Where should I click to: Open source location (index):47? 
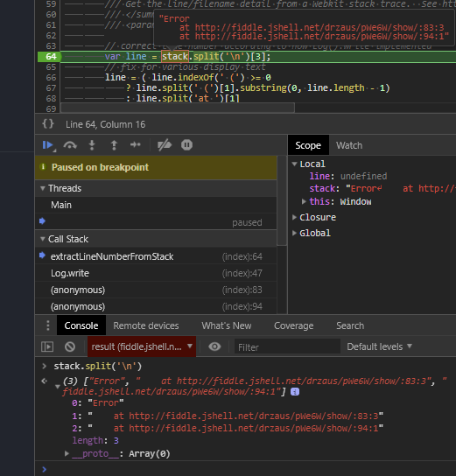click(242, 273)
